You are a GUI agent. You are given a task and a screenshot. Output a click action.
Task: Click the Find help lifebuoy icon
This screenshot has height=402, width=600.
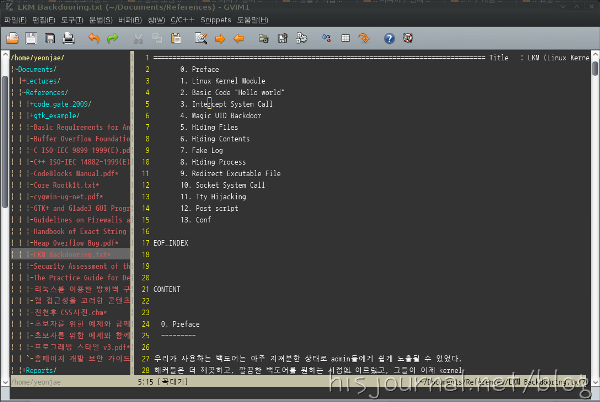click(408, 38)
